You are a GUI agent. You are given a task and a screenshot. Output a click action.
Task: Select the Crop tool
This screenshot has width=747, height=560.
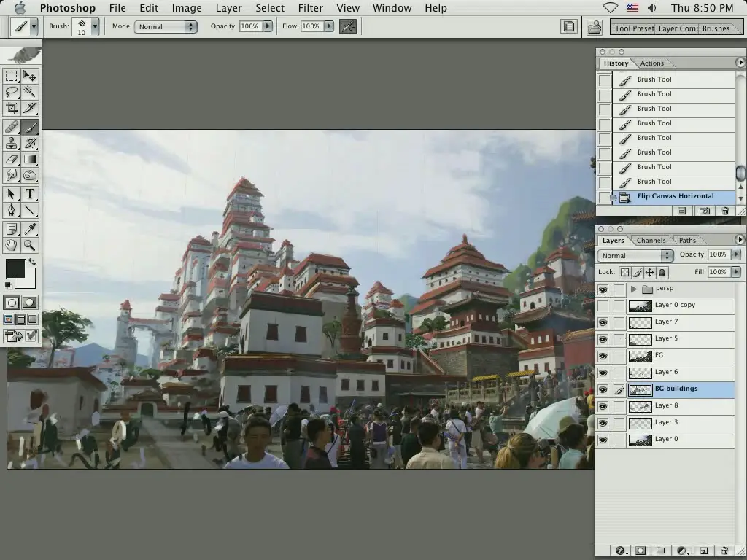[x=12, y=108]
